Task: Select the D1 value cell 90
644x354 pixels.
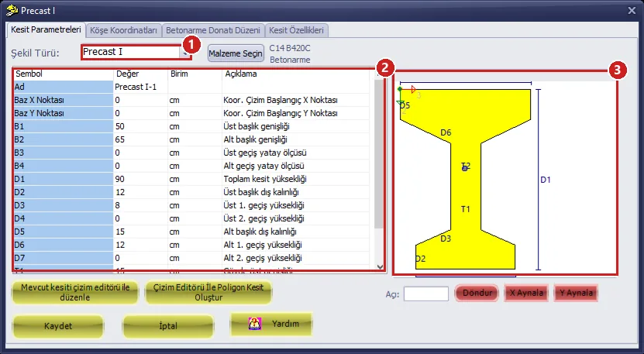Action: coord(140,179)
